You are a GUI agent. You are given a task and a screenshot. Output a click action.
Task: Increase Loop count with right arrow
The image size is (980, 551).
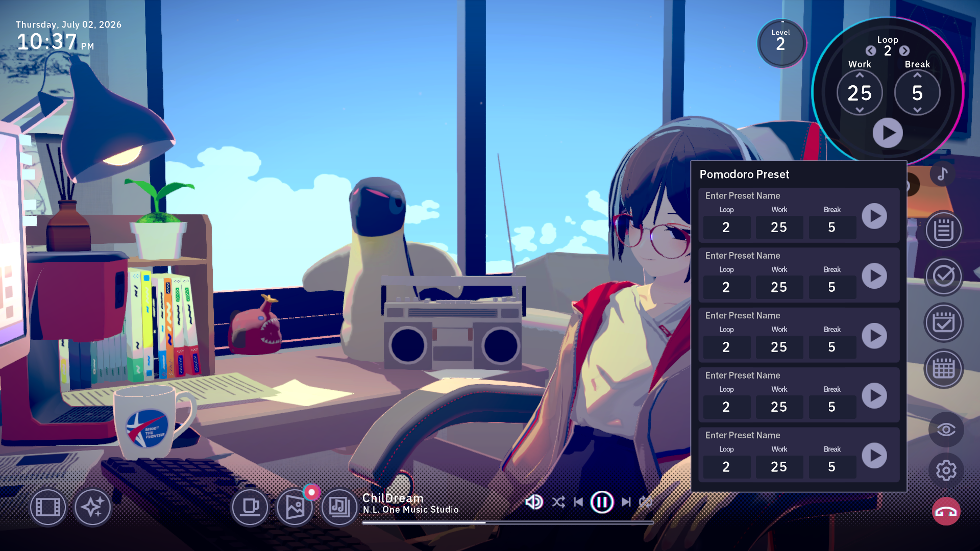click(x=904, y=51)
